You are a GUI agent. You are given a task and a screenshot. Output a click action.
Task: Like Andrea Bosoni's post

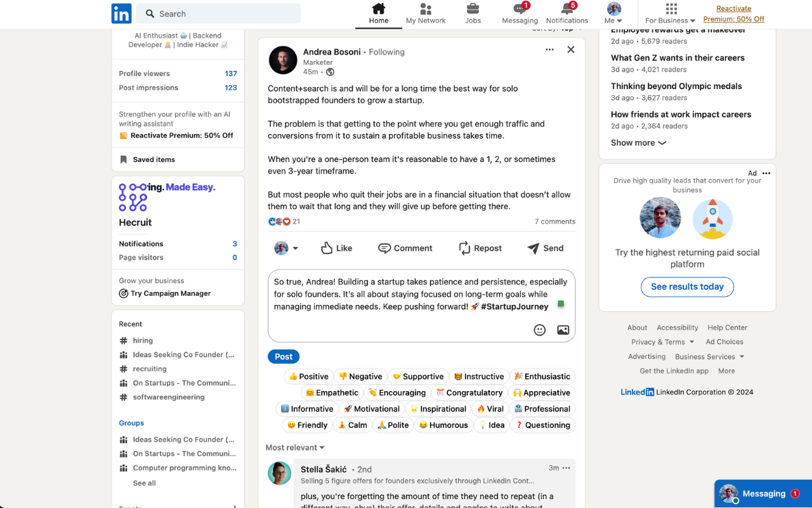click(x=336, y=248)
